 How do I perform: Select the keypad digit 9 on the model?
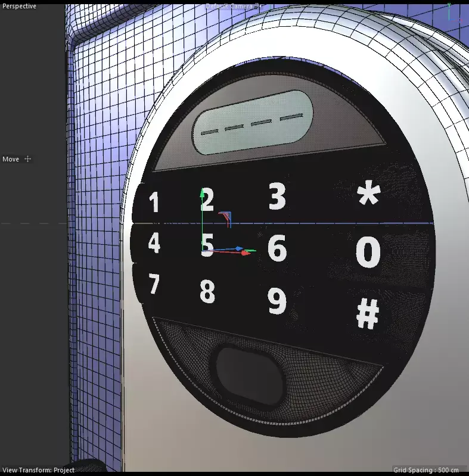277,301
